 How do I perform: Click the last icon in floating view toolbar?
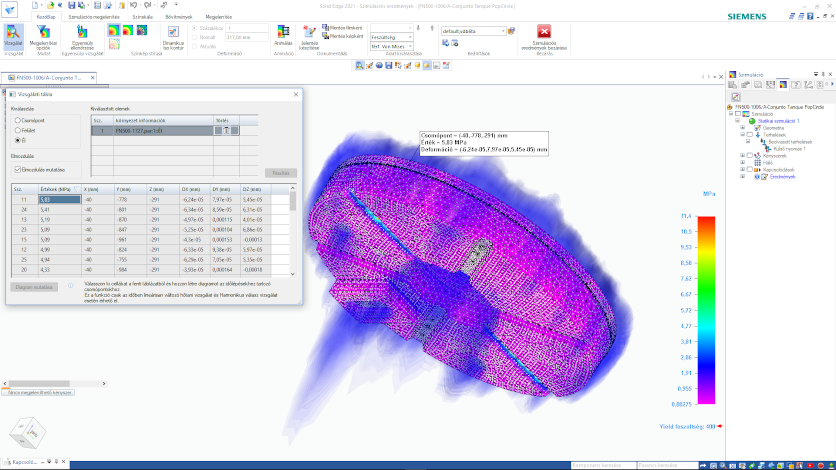pos(446,66)
